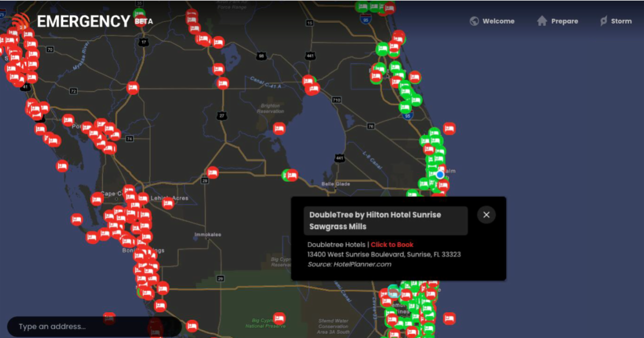This screenshot has width=644, height=338.
Task: Select red hotel marker beside Lehigh Acres label
Action: 168,202
